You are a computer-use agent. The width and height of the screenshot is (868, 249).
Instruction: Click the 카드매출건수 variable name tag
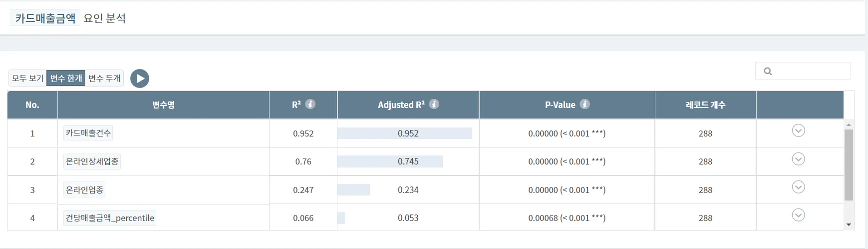pyautogui.click(x=88, y=133)
